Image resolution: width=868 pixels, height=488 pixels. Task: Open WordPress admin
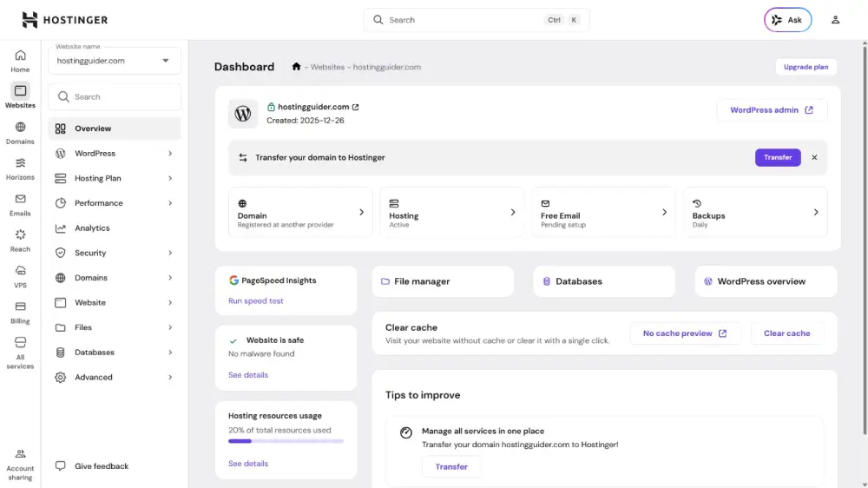click(772, 109)
